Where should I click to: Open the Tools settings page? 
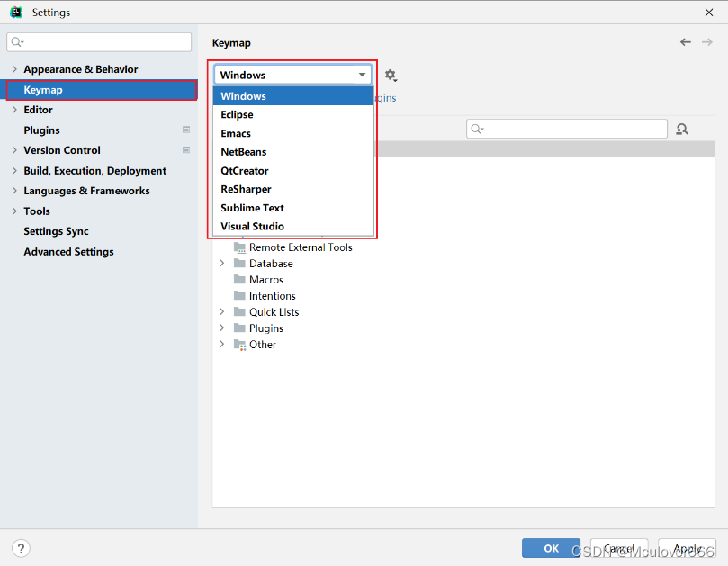pyautogui.click(x=37, y=211)
